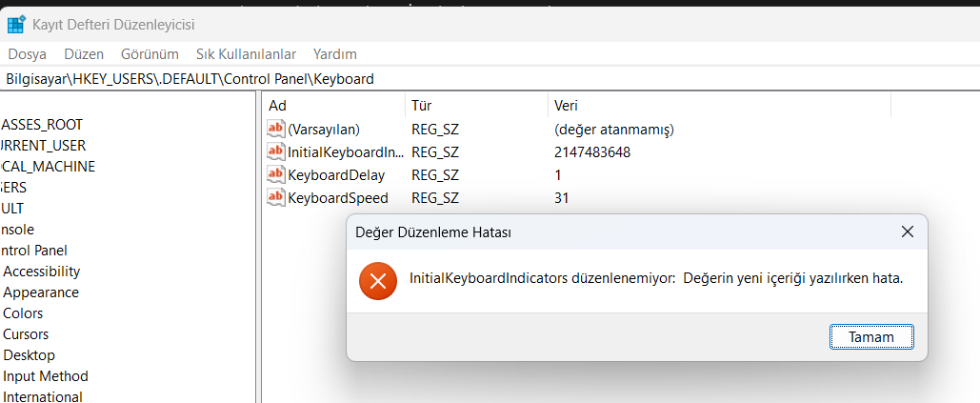Click the KeyboardSpeed data value 31
The height and width of the screenshot is (403, 980).
tap(561, 198)
